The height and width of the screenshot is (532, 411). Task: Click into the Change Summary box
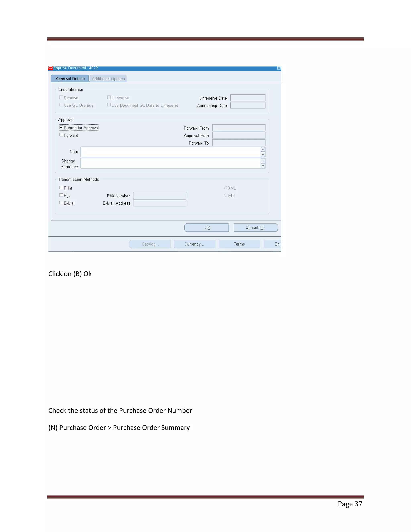point(171,163)
